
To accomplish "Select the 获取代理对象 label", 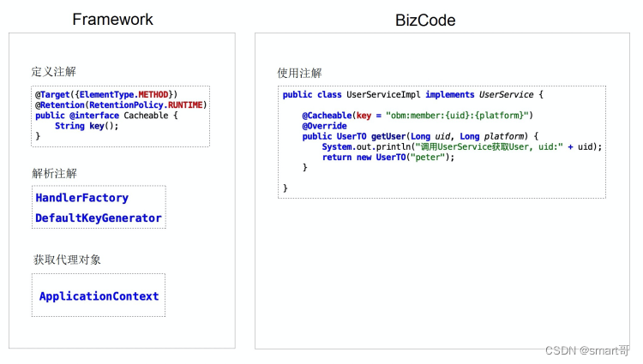I will pos(67,260).
